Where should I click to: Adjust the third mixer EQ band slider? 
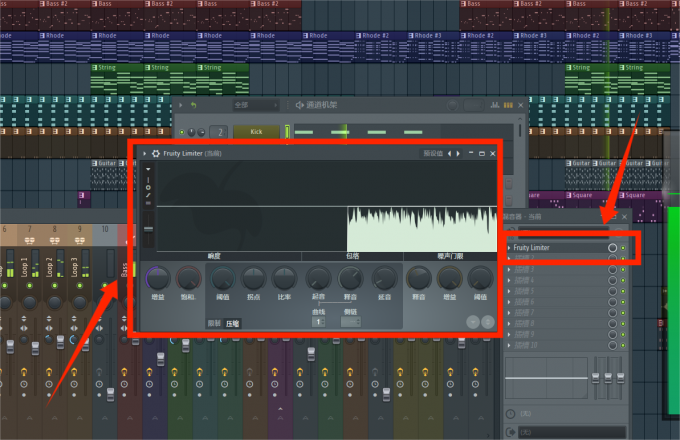621,378
